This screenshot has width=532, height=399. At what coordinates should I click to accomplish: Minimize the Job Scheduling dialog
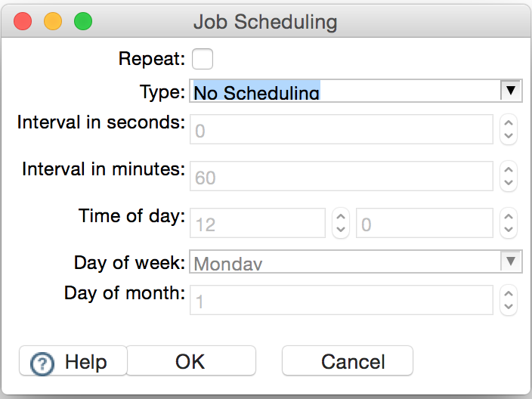coord(53,21)
